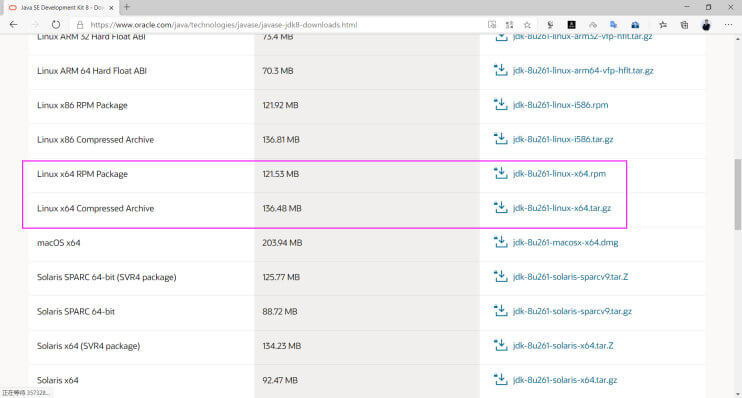Select file size 121.53 MB
The image size is (742, 398).
pyautogui.click(x=281, y=174)
